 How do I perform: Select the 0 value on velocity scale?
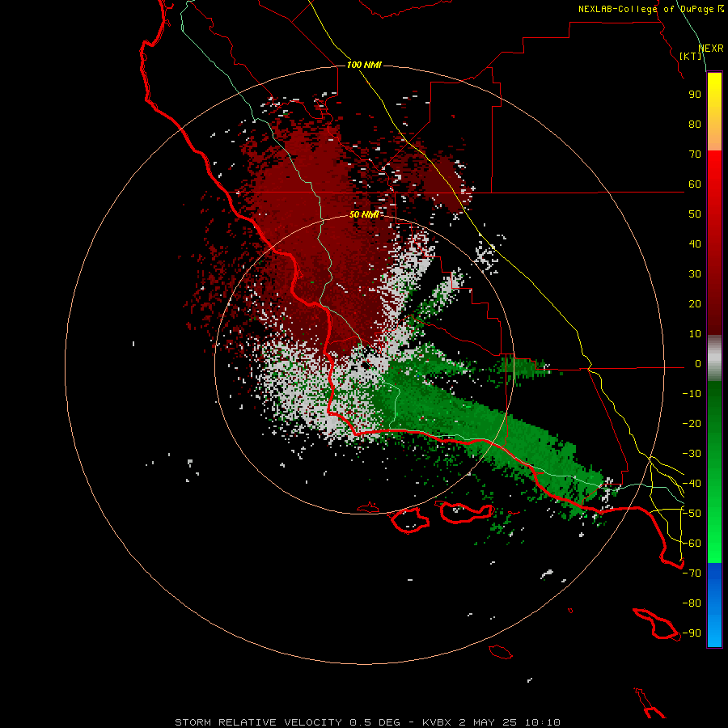pos(698,364)
